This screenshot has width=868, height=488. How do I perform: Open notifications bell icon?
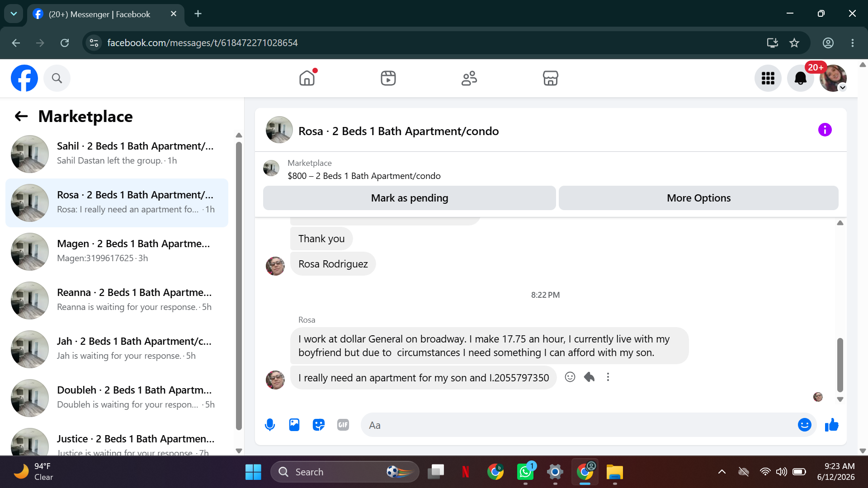click(801, 78)
